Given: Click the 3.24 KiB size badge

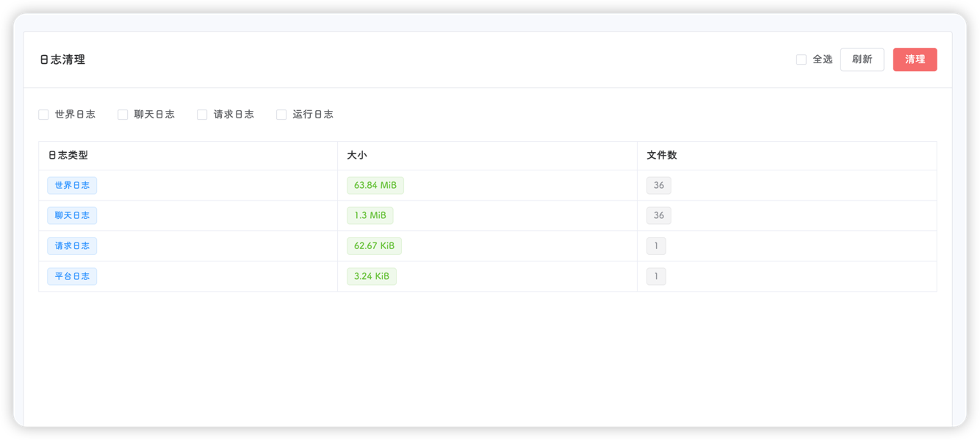Looking at the screenshot, I should click(371, 275).
